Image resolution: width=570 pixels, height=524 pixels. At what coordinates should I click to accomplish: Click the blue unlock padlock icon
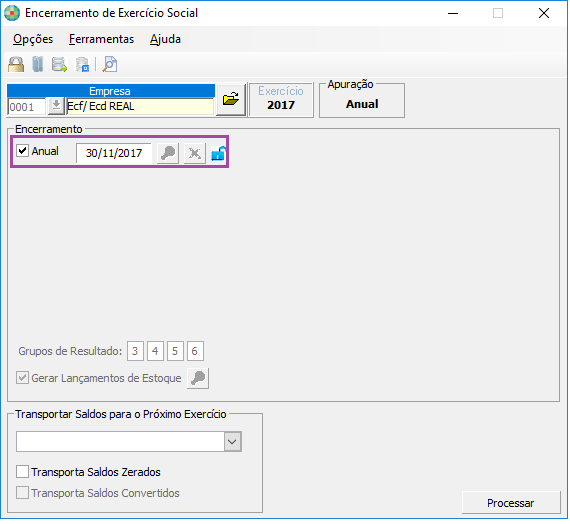coord(218,153)
